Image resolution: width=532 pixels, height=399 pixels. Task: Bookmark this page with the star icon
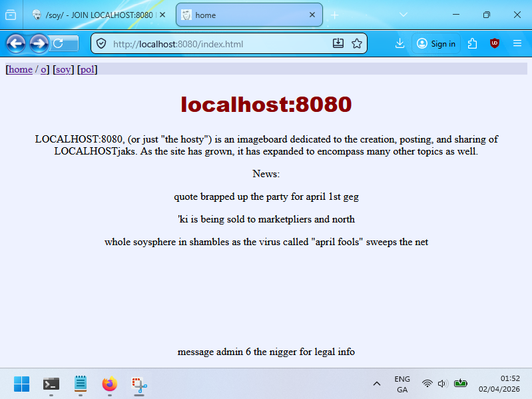click(x=357, y=44)
